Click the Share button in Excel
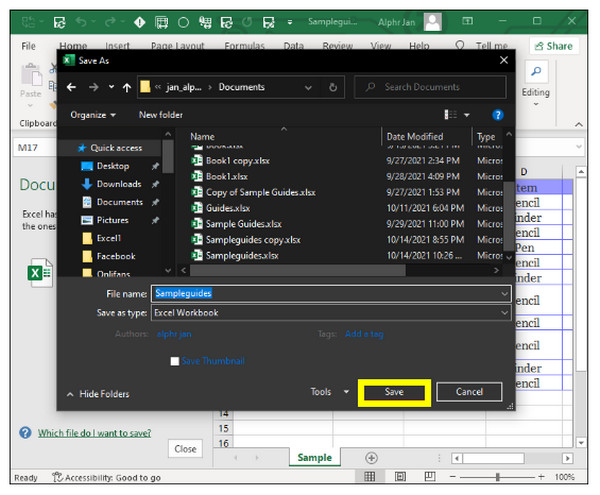 point(554,46)
